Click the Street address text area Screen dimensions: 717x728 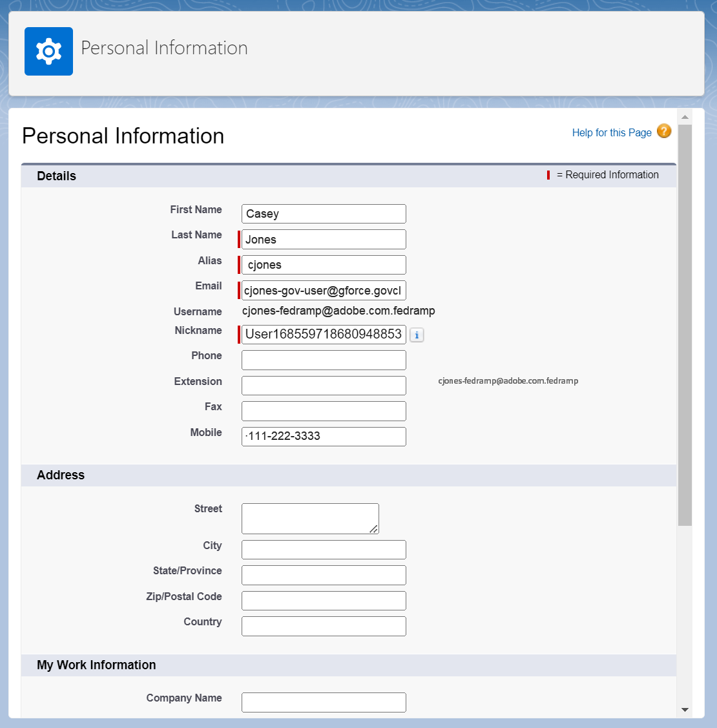coord(309,518)
